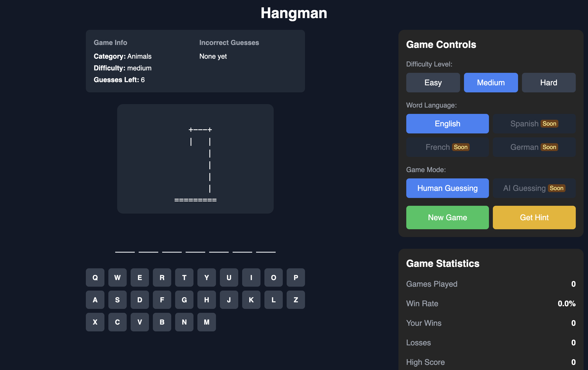Click the German language option

(534, 147)
